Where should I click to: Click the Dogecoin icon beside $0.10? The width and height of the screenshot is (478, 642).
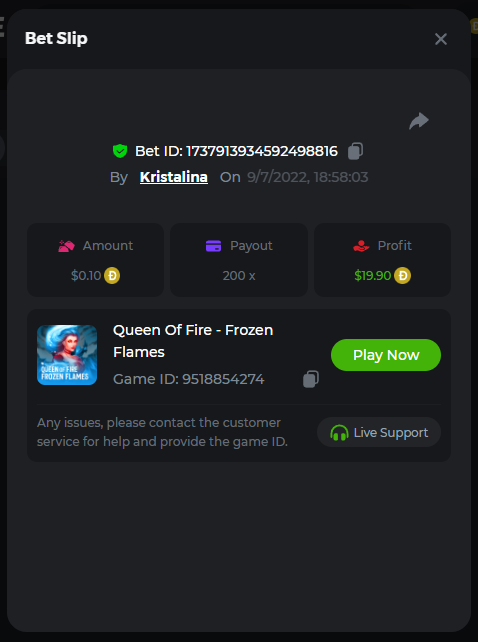pos(112,276)
